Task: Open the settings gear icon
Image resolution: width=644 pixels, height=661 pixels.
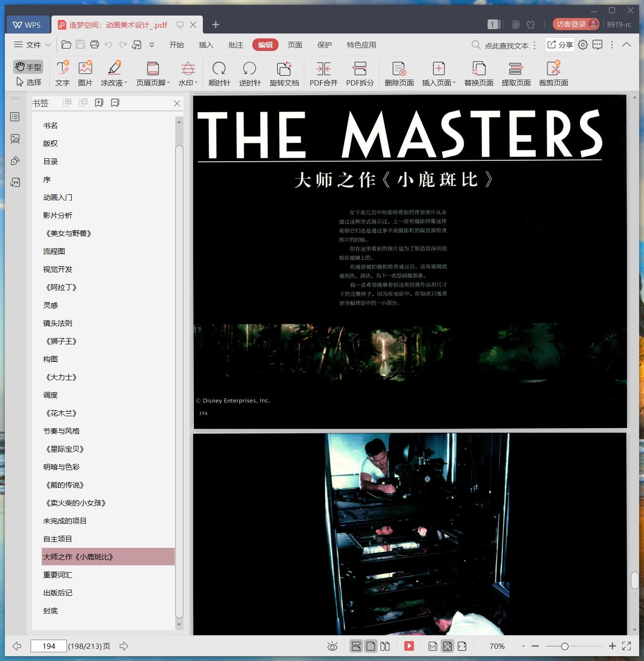Action: [x=583, y=45]
